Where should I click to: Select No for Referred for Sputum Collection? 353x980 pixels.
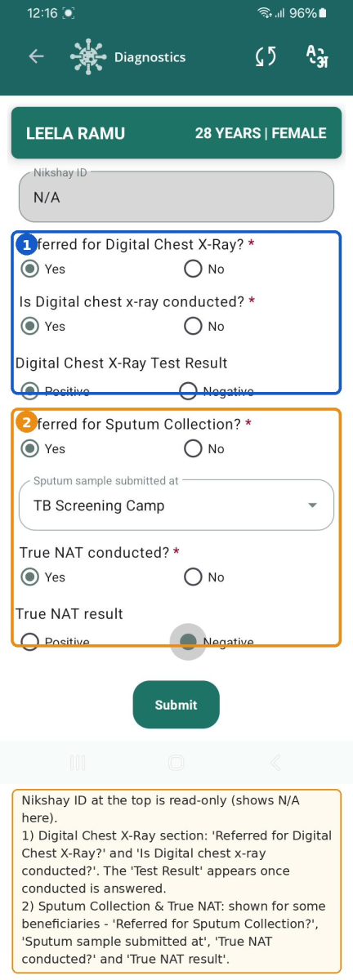pos(193,448)
